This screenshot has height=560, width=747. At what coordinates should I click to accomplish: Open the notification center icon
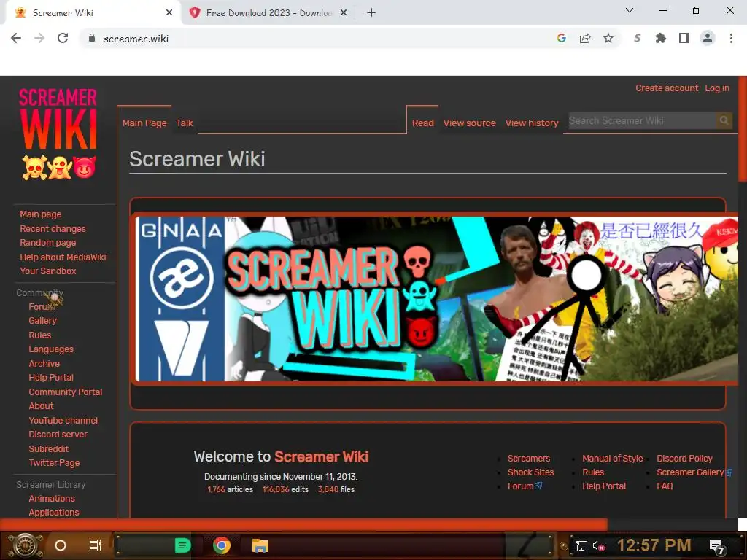[x=717, y=545]
